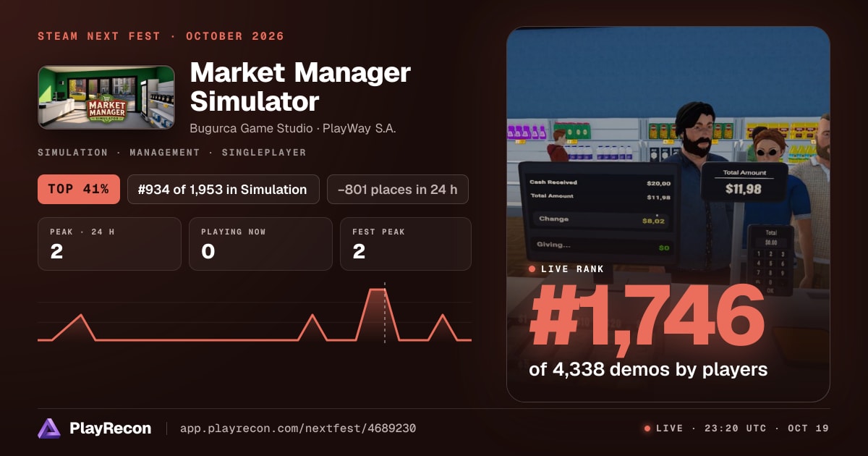Click the dashed marker on the player chart
868x456 pixels.
point(385,313)
